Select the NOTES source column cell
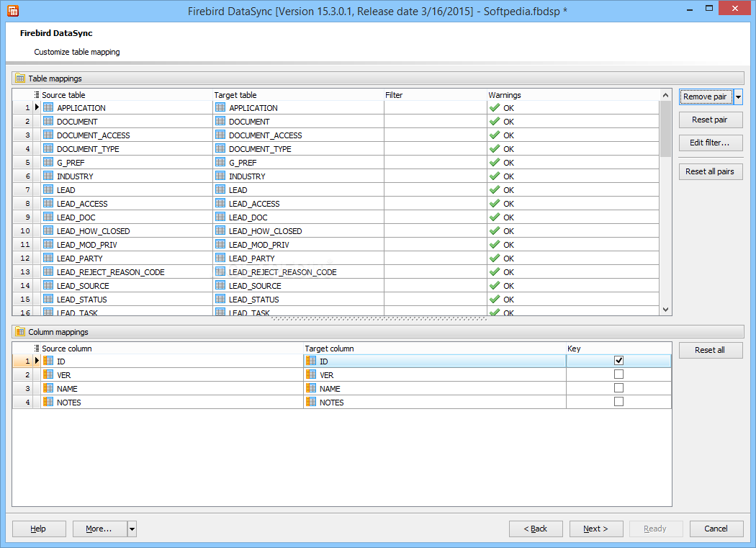Viewport: 756px width, 548px height. (x=171, y=403)
